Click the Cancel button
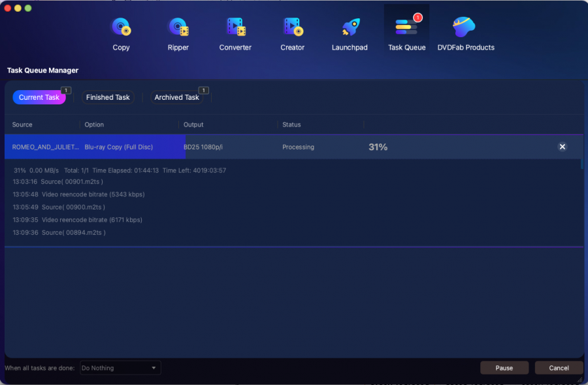Viewport: 588px width, 385px height. click(x=559, y=368)
